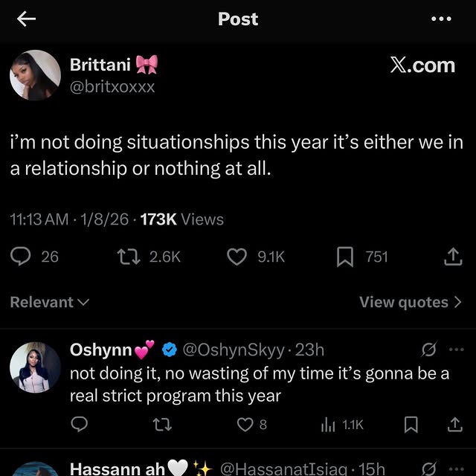This screenshot has width=476, height=476.
Task: Open Oshynn's profile avatar
Action: [x=35, y=367]
